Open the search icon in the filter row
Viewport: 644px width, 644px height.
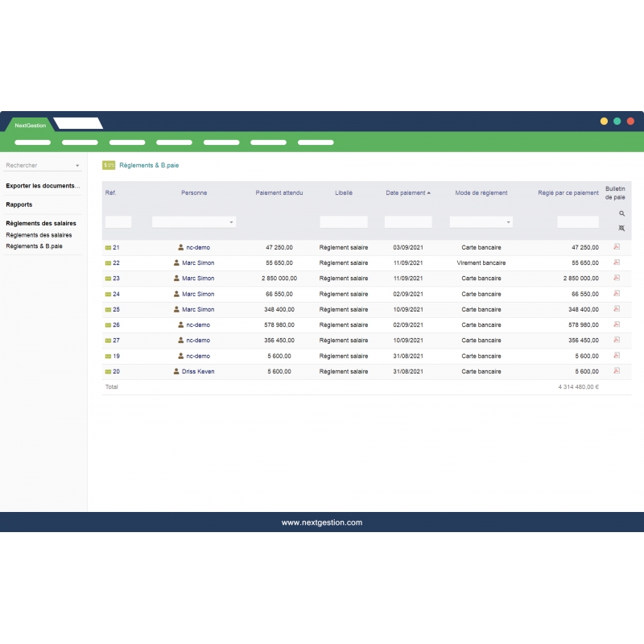(621, 213)
